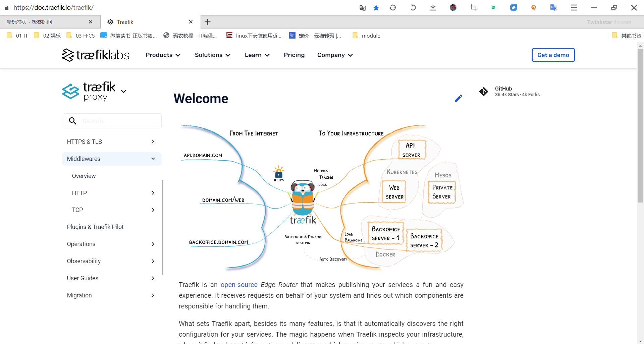Click the address bar URL
This screenshot has height=344, width=644.
point(54,7)
